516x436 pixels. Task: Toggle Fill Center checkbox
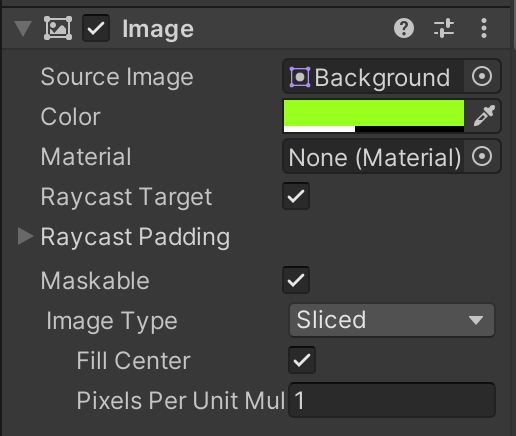click(302, 360)
